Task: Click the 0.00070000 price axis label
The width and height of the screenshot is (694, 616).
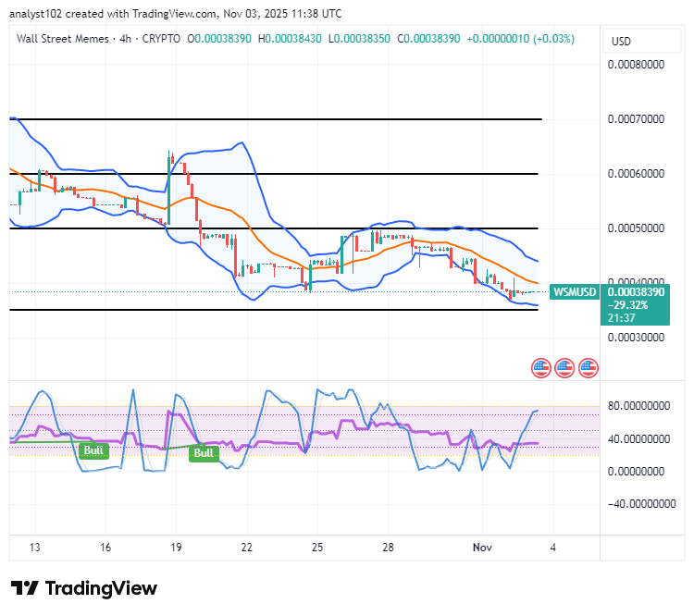Action: pos(636,119)
